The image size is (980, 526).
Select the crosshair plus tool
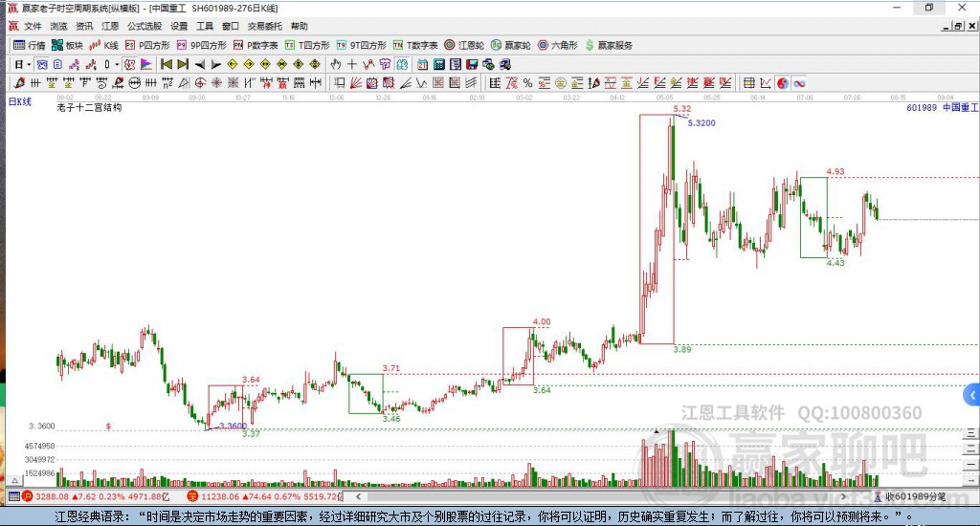click(x=352, y=64)
